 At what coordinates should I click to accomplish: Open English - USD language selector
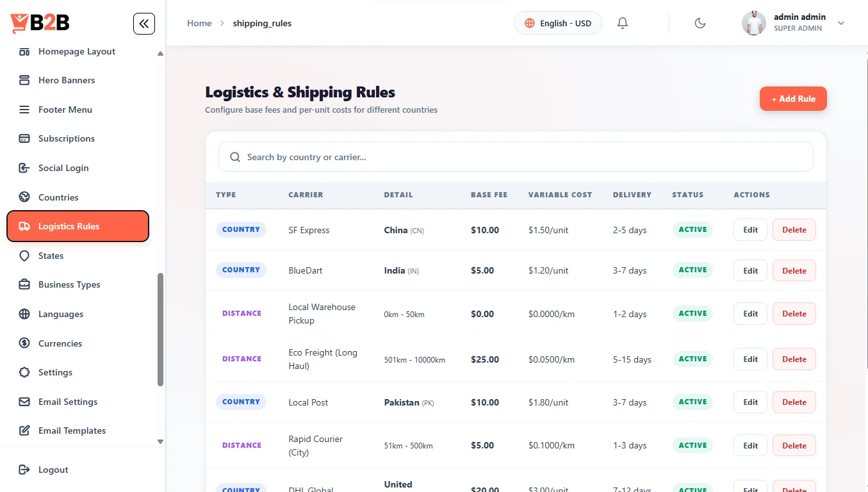558,23
